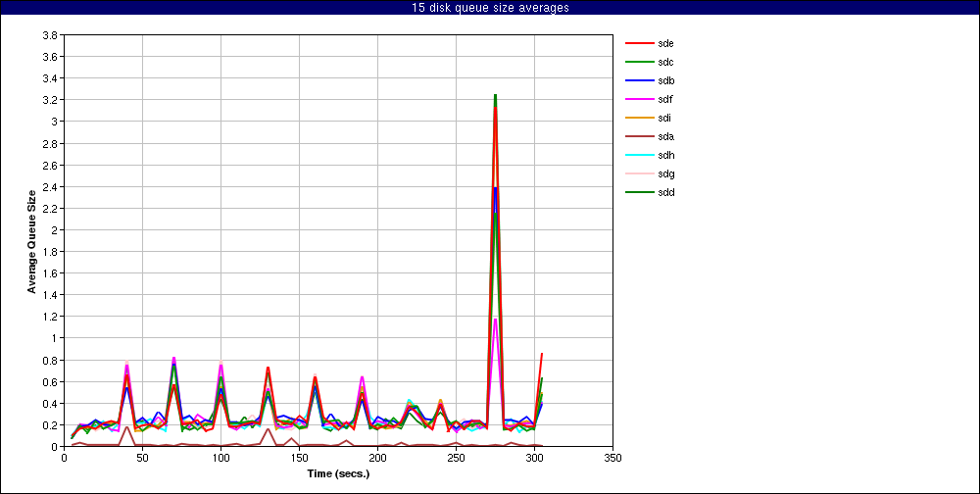The image size is (980, 494).
Task: Select the 'sdc' legend label
Action: (x=665, y=63)
